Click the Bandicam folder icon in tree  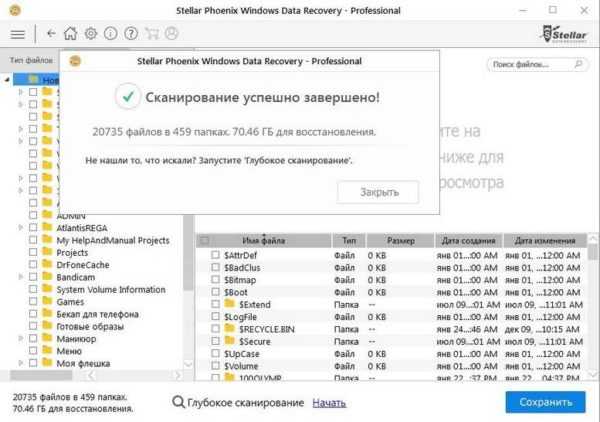pos(47,277)
